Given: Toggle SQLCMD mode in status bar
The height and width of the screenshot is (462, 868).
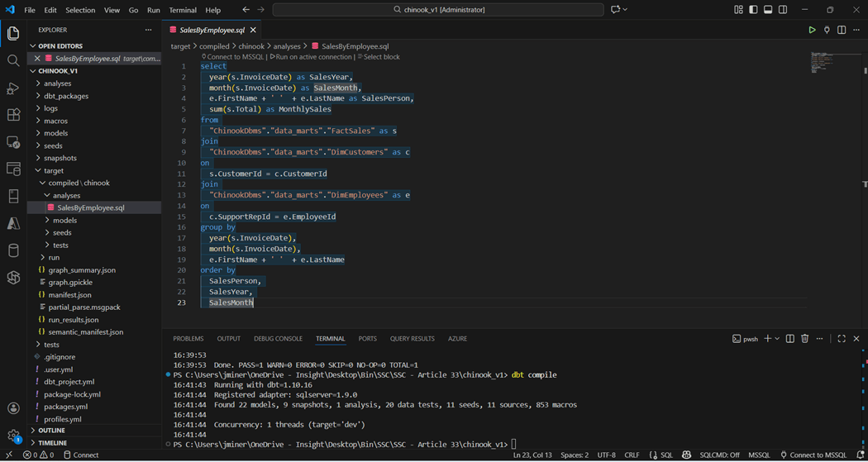Looking at the screenshot, I should click(x=719, y=455).
